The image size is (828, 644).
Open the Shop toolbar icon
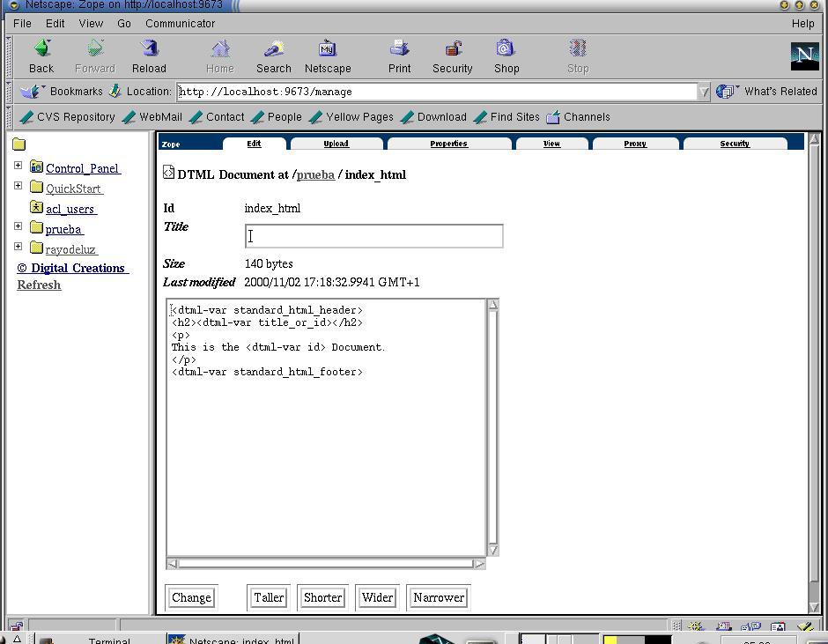pyautogui.click(x=506, y=48)
